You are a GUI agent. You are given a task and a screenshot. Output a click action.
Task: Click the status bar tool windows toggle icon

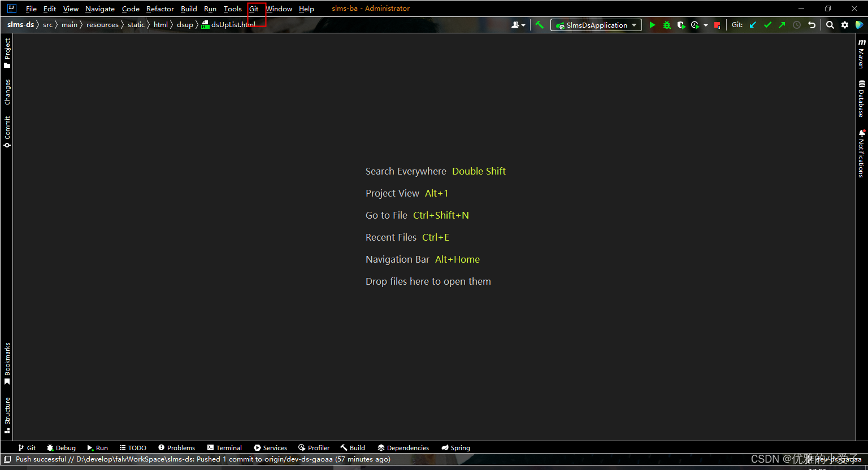(7, 459)
